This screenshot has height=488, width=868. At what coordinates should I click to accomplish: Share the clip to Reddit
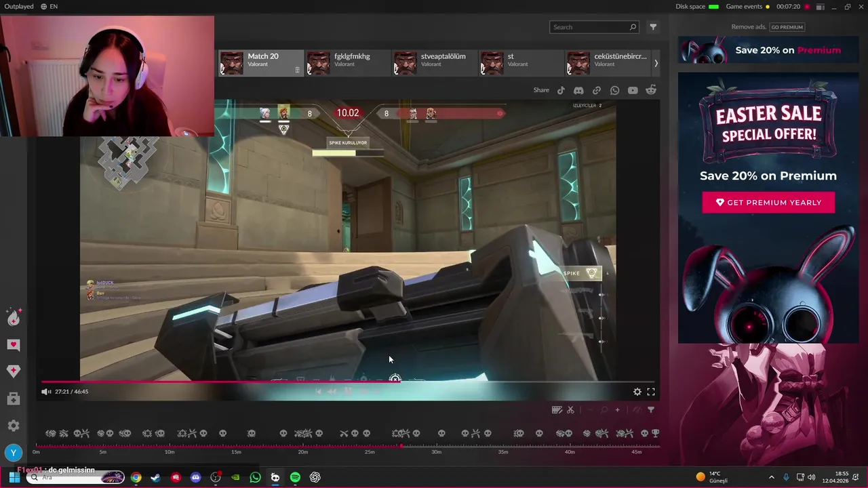coord(651,90)
